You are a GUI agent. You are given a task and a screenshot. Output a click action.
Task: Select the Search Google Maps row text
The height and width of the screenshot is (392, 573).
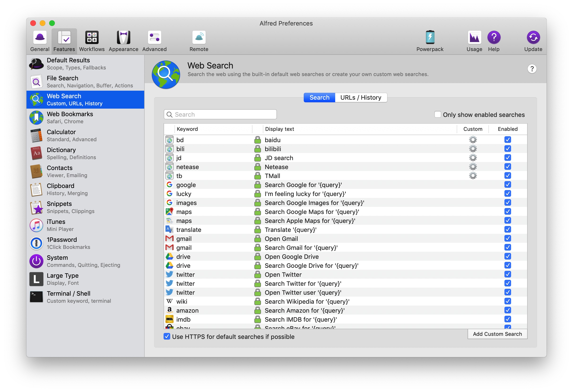coord(312,212)
